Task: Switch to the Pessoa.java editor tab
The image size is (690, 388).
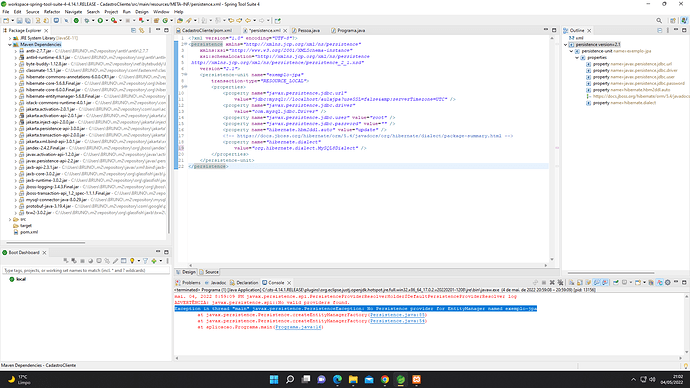Action: click(x=308, y=30)
